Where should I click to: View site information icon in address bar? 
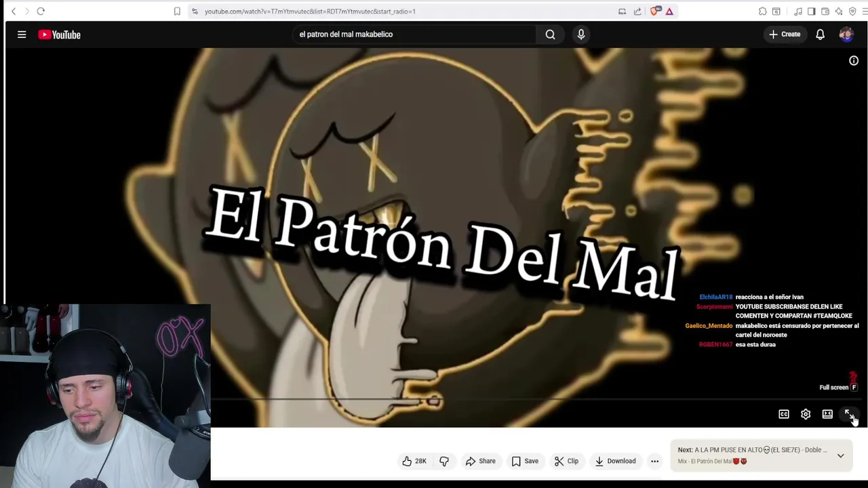195,12
